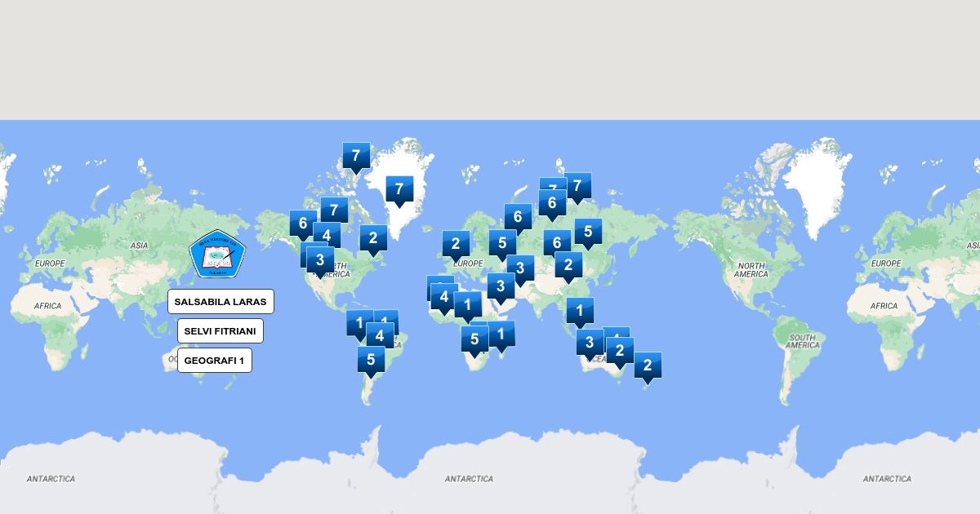Click the SELVI FITRIANI label

(x=220, y=331)
